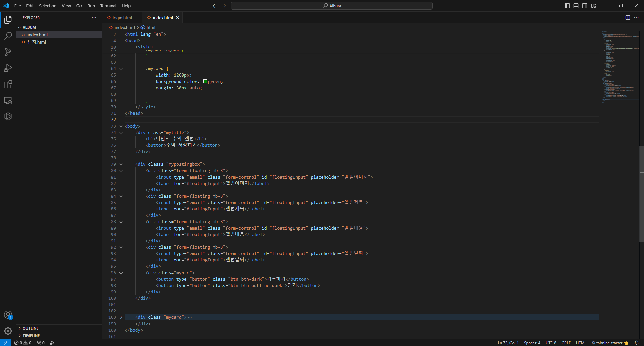Click Ln 72, Col 1 cursor position
This screenshot has width=644, height=346.
508,343
